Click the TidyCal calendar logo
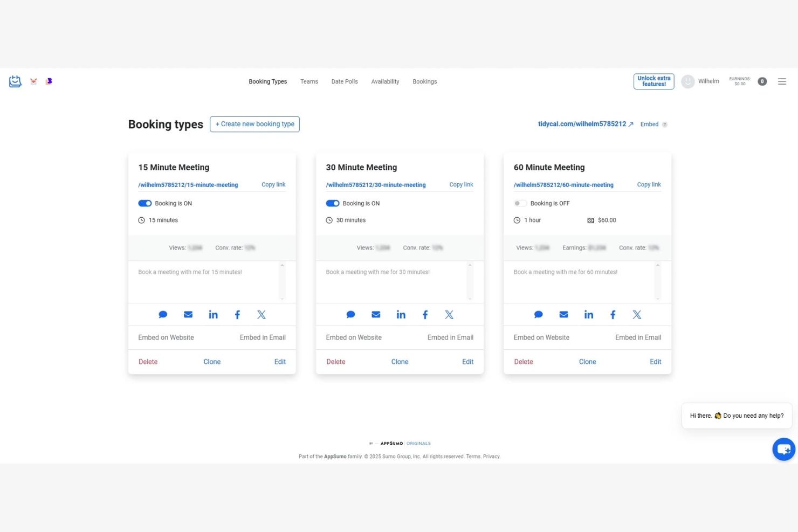Image resolution: width=798 pixels, height=532 pixels. pyautogui.click(x=15, y=81)
